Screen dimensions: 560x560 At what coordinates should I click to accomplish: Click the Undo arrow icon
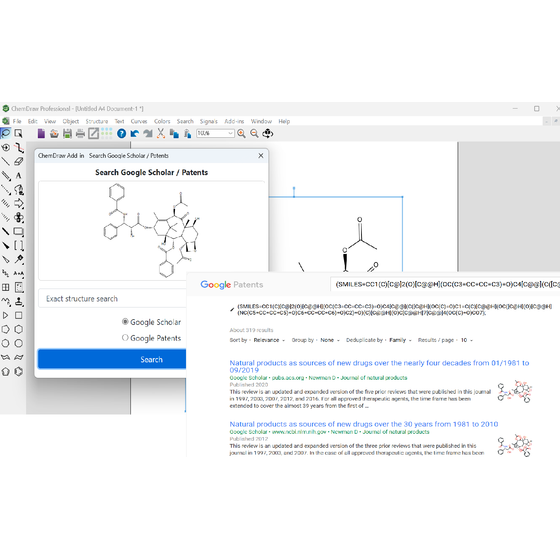(135, 134)
